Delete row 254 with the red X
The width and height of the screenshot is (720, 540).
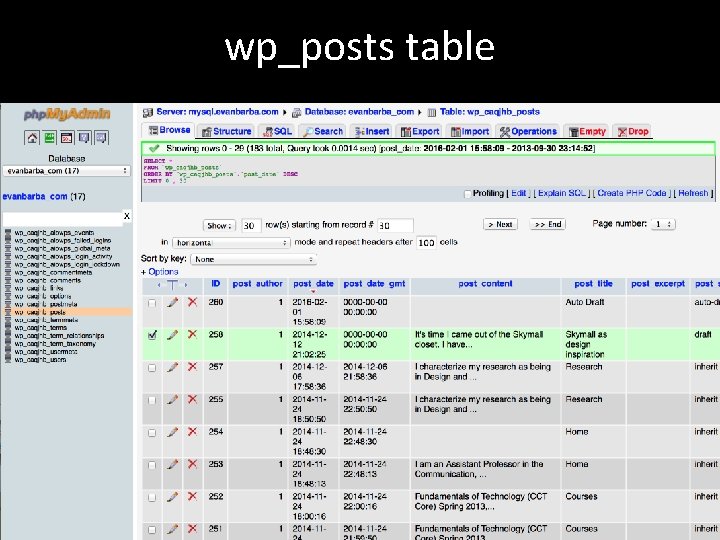pos(192,432)
